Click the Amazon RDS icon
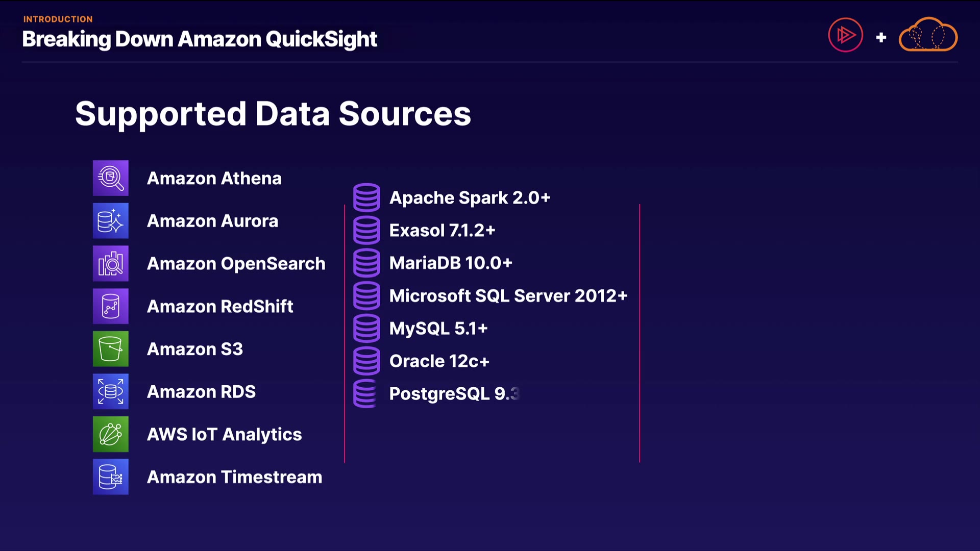 click(x=110, y=392)
